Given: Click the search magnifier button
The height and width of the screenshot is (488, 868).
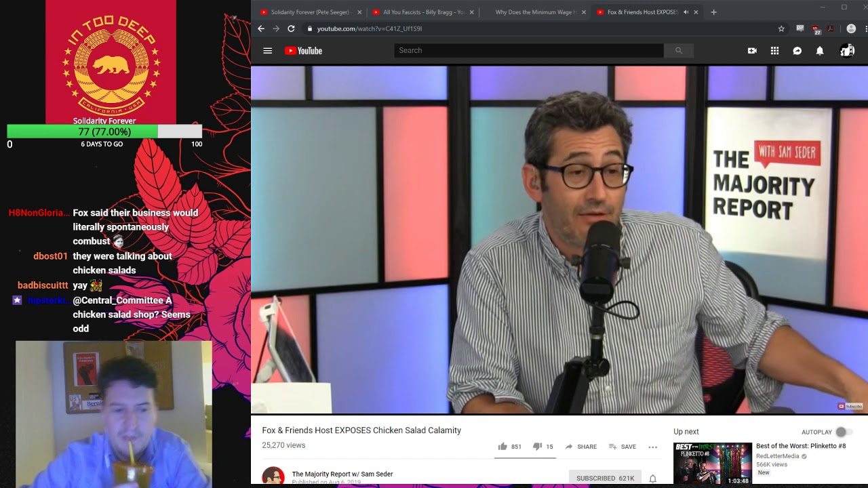Looking at the screenshot, I should tap(678, 50).
